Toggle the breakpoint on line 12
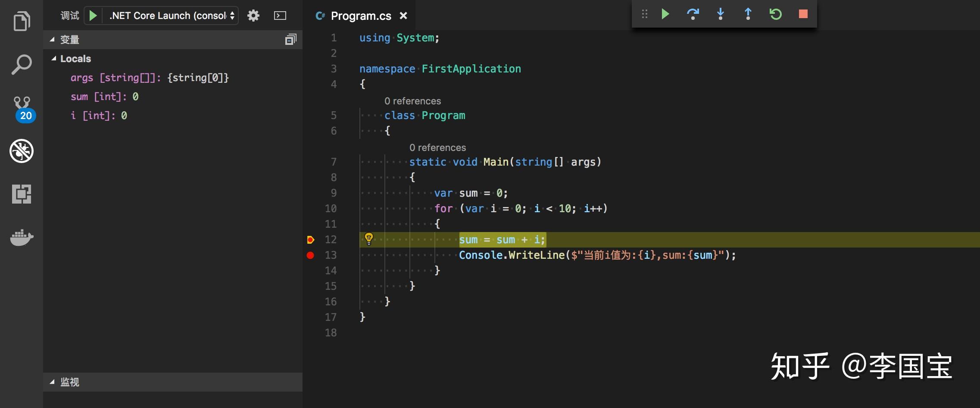This screenshot has height=408, width=980. (x=310, y=240)
